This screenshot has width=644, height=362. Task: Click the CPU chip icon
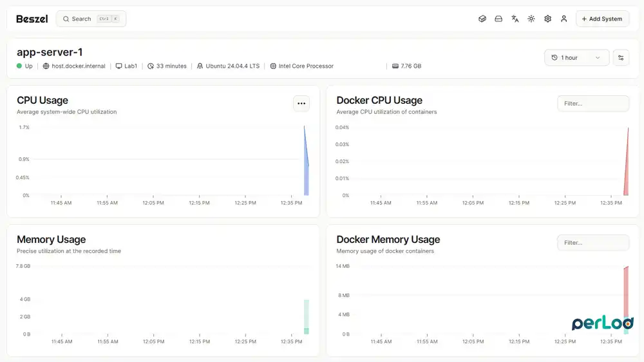tap(273, 66)
